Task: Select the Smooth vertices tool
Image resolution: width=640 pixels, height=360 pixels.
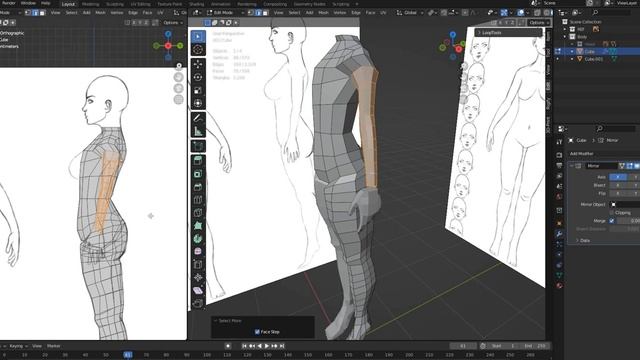Action: pos(198,251)
